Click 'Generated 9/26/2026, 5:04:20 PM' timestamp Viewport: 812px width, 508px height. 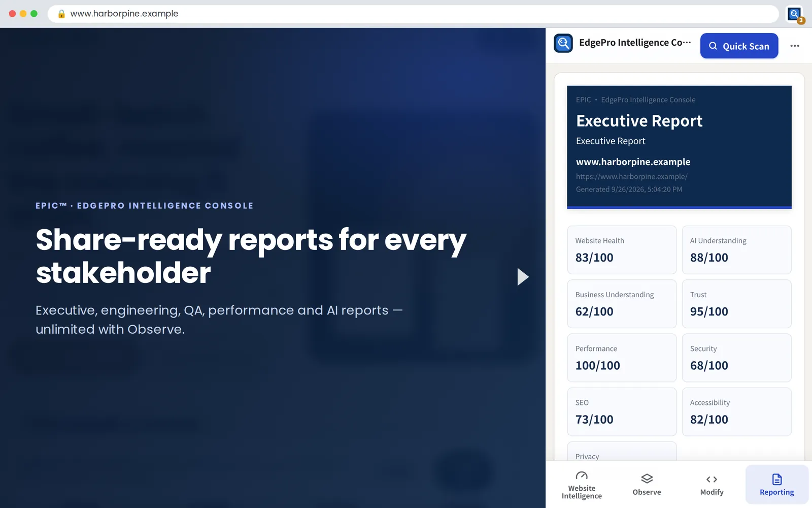coord(629,189)
